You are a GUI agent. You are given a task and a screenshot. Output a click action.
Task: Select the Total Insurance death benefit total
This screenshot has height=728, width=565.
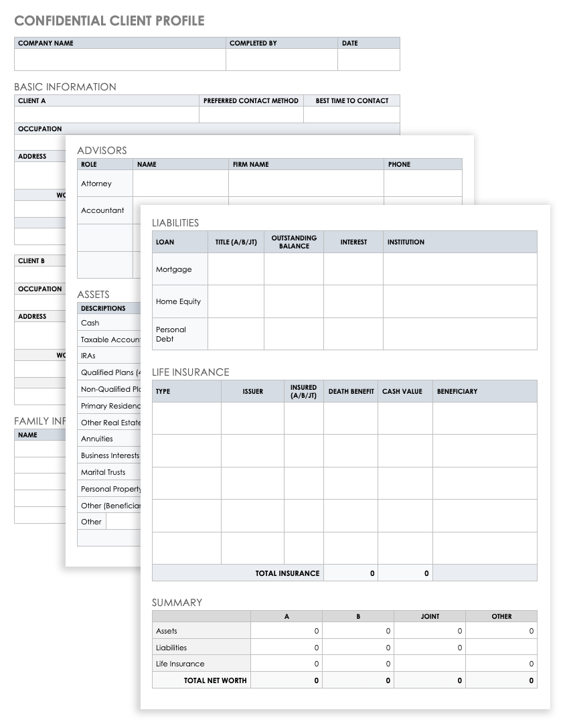[351, 573]
